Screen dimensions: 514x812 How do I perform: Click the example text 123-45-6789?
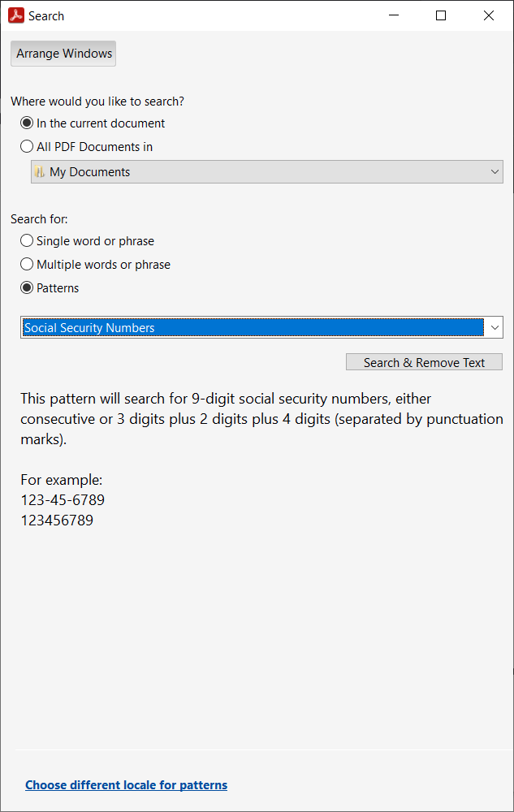coord(63,500)
